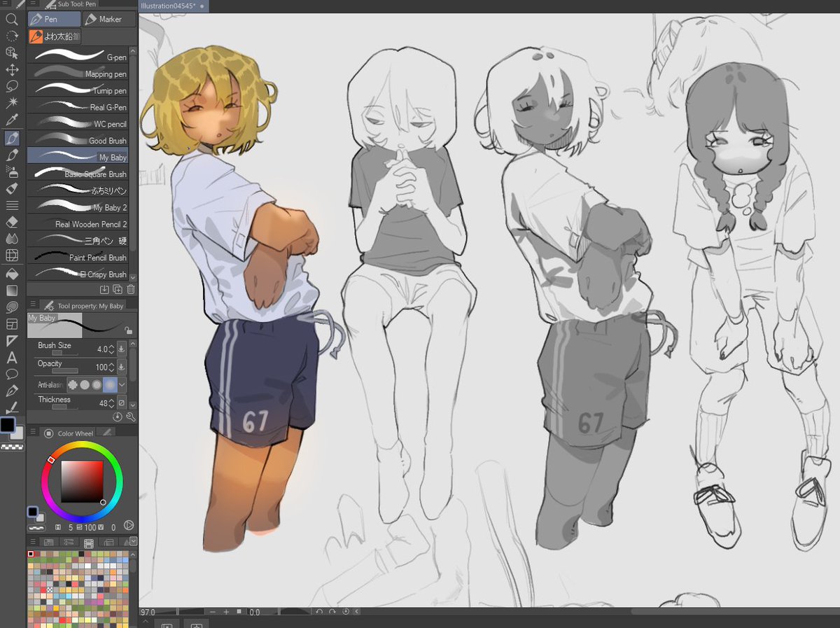
Task: Select the Fill bucket tool
Action: [12, 273]
